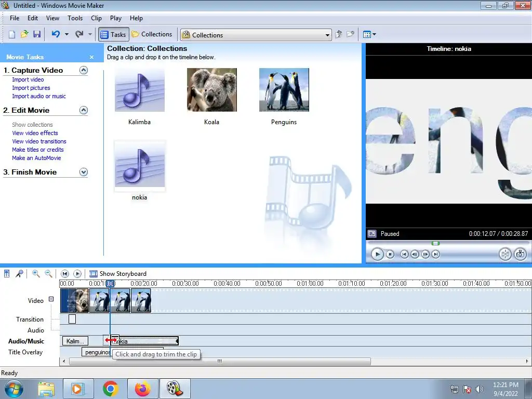
Task: Open the Narrate Timeline microphone tool
Action: pyautogui.click(x=19, y=274)
